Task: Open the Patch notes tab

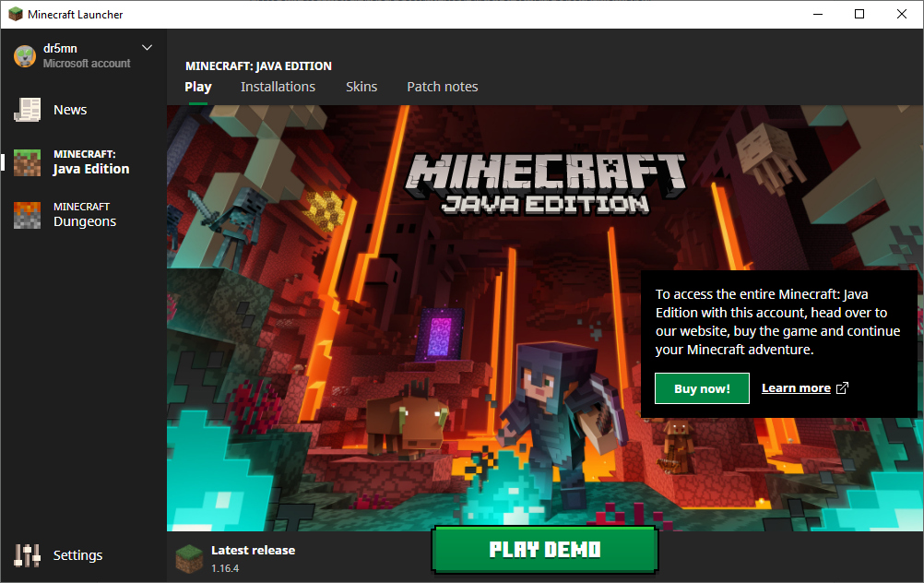Action: tap(442, 87)
